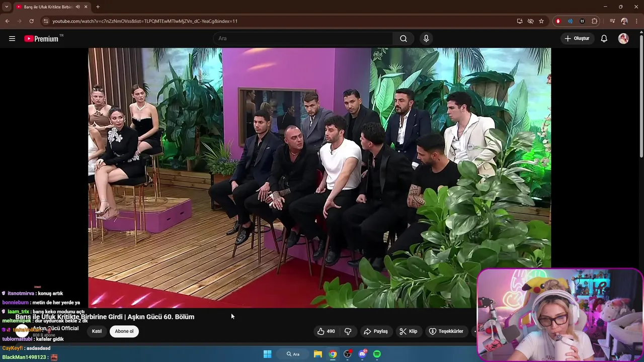Open the YouTube hamburger guide menu
The width and height of the screenshot is (644, 362).
[x=12, y=39]
